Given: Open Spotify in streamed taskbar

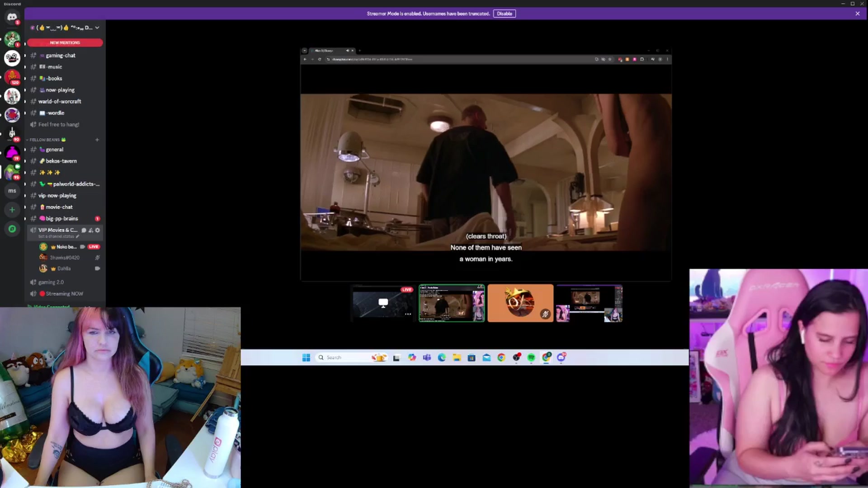Looking at the screenshot, I should [531, 357].
